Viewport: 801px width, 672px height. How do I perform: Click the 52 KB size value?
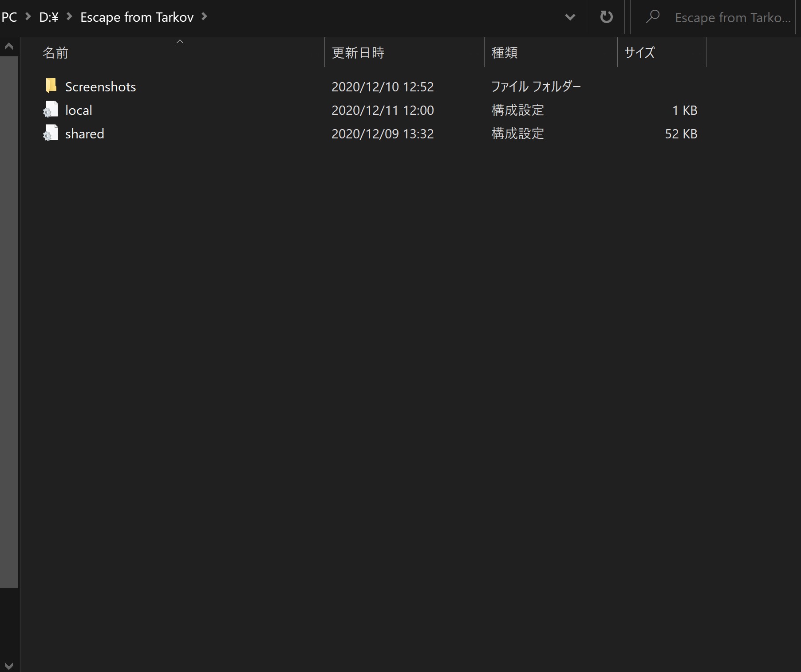click(681, 134)
